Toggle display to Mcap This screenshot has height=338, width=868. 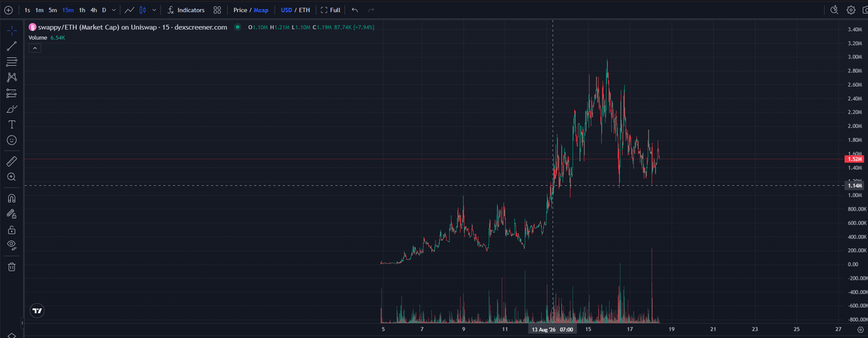coord(261,10)
